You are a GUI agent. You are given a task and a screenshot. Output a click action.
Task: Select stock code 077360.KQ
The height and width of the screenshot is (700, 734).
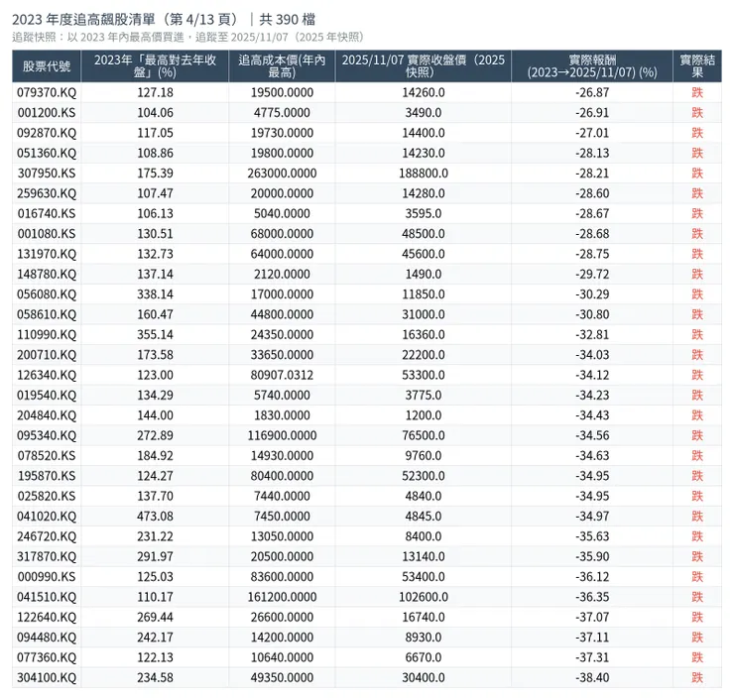pos(47,657)
